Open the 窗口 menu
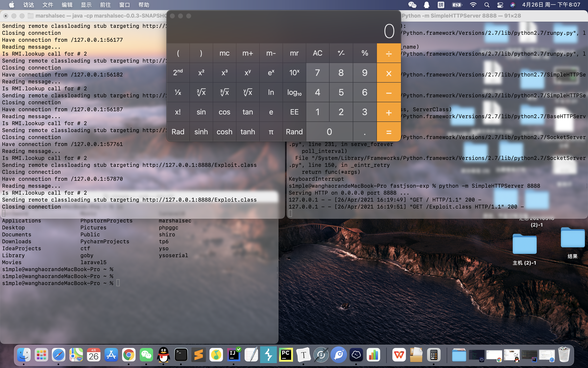588x368 pixels. [125, 5]
